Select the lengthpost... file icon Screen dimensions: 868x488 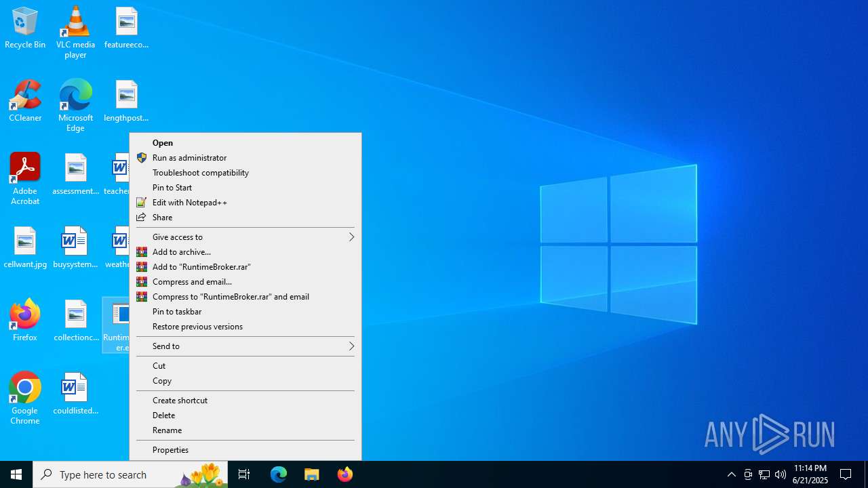pyautogui.click(x=126, y=102)
